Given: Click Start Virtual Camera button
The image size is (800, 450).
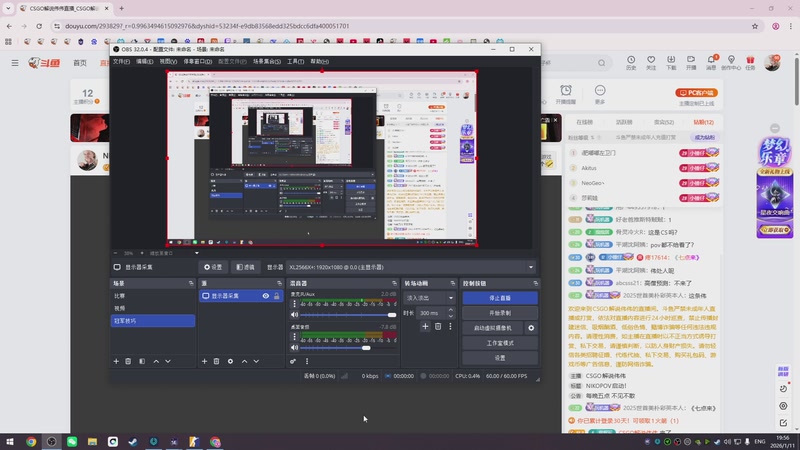Looking at the screenshot, I should (493, 328).
